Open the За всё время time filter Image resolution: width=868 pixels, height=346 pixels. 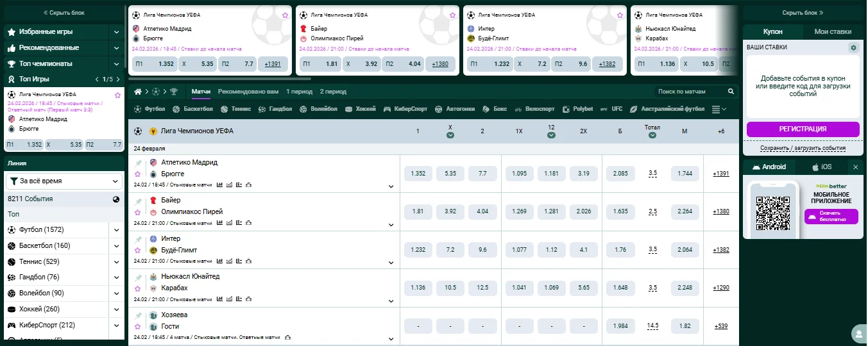point(64,181)
